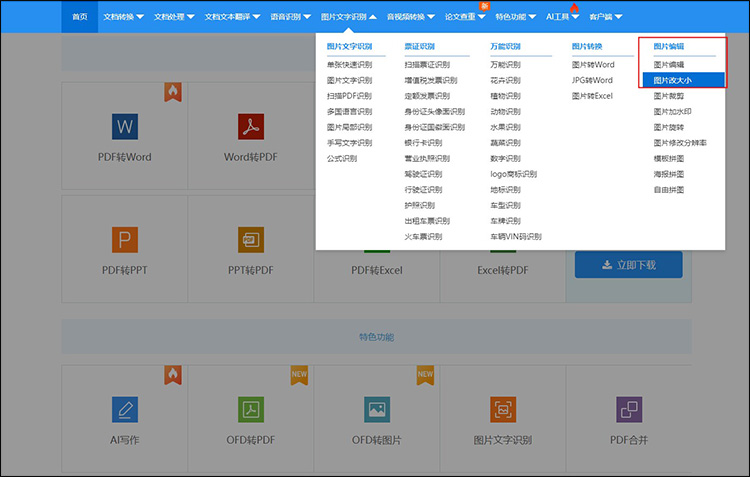Open the Excel转PDF card label
The height and width of the screenshot is (477, 750).
pos(503,270)
